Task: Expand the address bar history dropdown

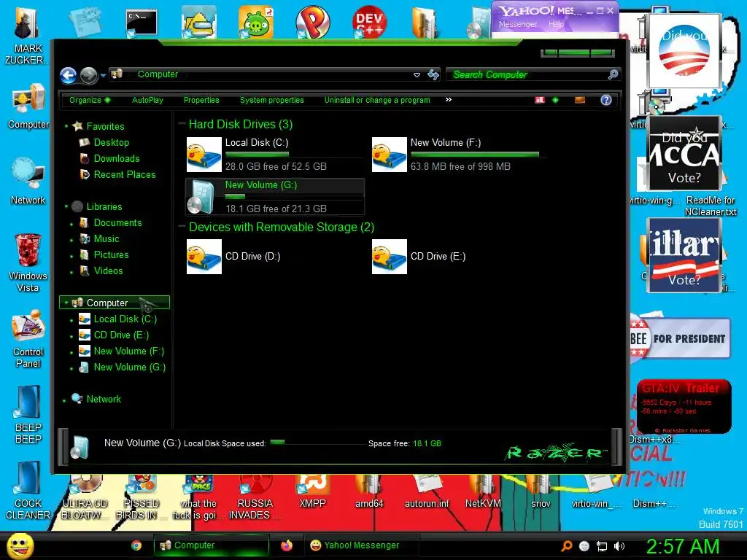Action: (x=417, y=75)
